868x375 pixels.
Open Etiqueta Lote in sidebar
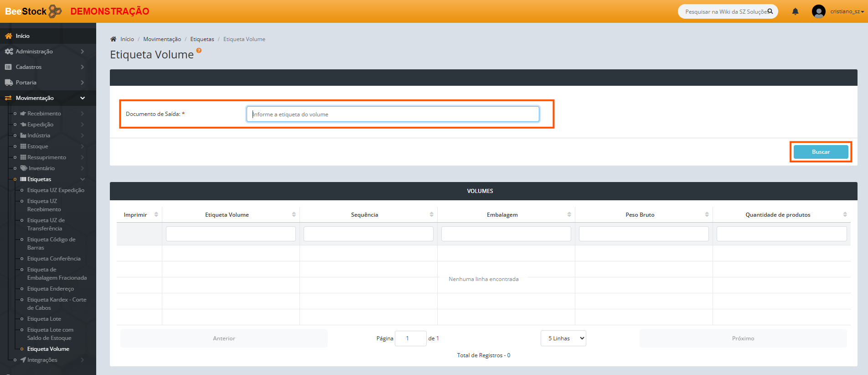pos(44,319)
